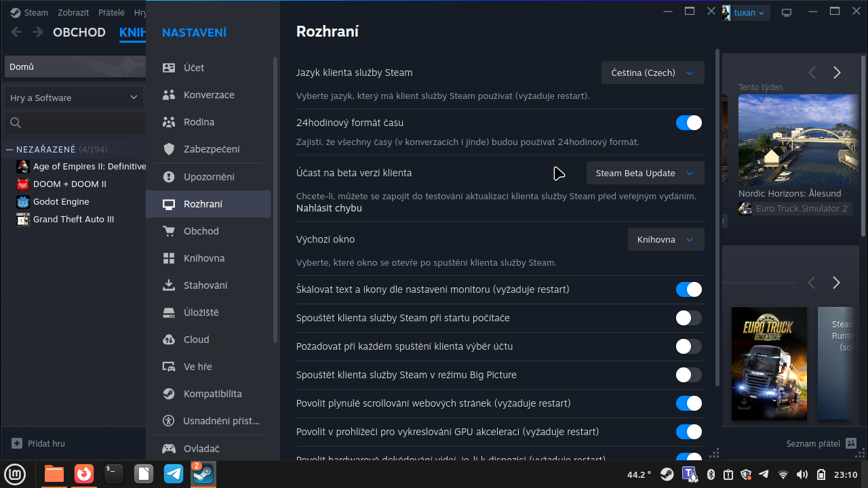
Task: Disable the 24hodinový formát času toggle
Action: pos(688,123)
